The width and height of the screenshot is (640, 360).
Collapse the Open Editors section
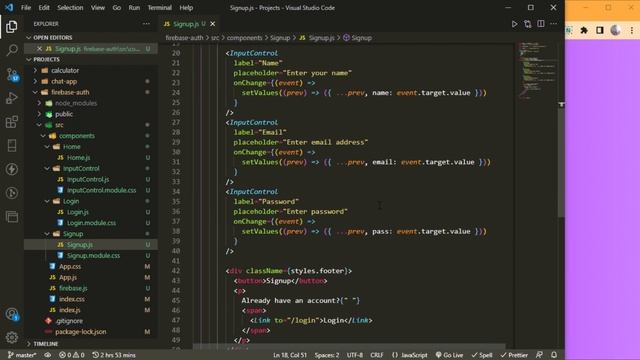91,38
